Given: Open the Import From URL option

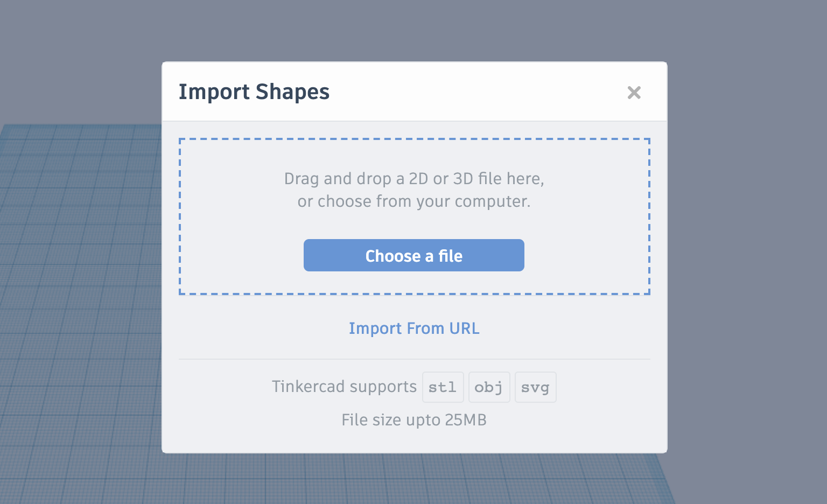Looking at the screenshot, I should click(413, 328).
